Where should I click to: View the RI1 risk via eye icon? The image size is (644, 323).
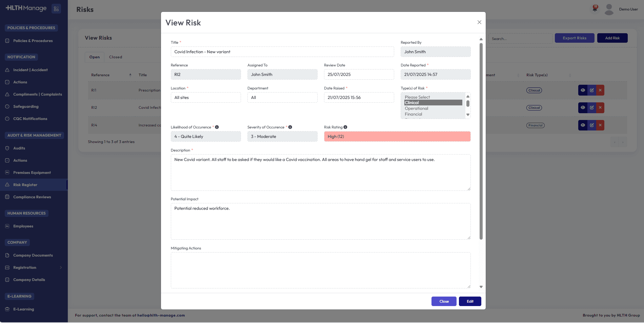point(583,90)
